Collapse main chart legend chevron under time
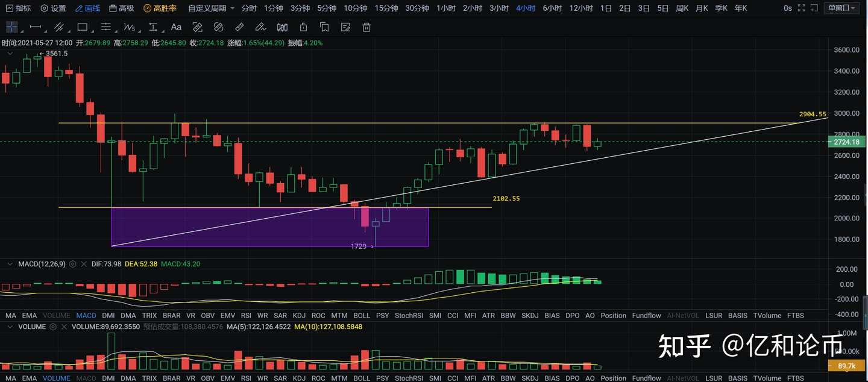This screenshot has width=868, height=382. coord(10,53)
